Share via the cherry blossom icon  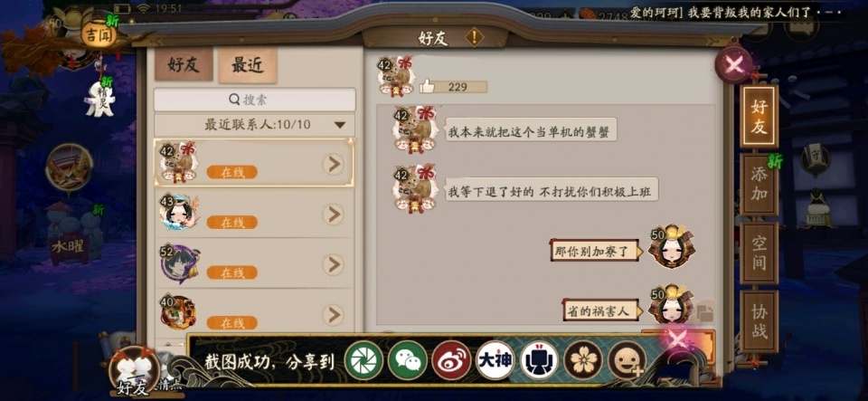[583, 360]
